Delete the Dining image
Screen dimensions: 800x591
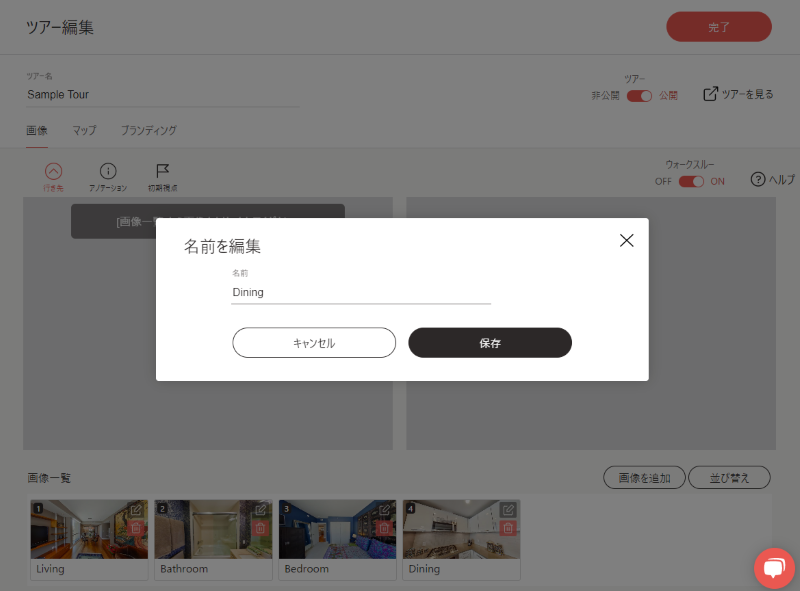click(508, 528)
